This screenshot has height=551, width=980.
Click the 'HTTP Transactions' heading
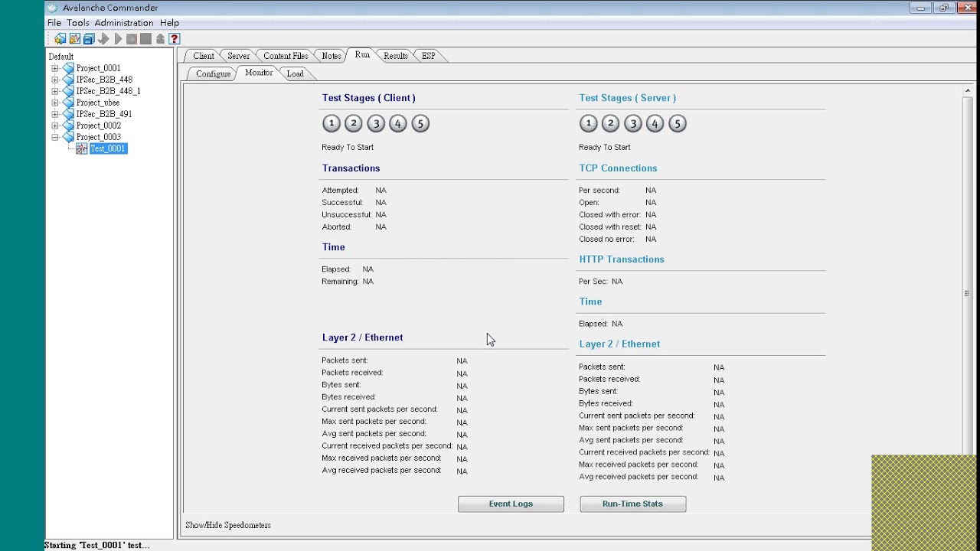(x=622, y=259)
